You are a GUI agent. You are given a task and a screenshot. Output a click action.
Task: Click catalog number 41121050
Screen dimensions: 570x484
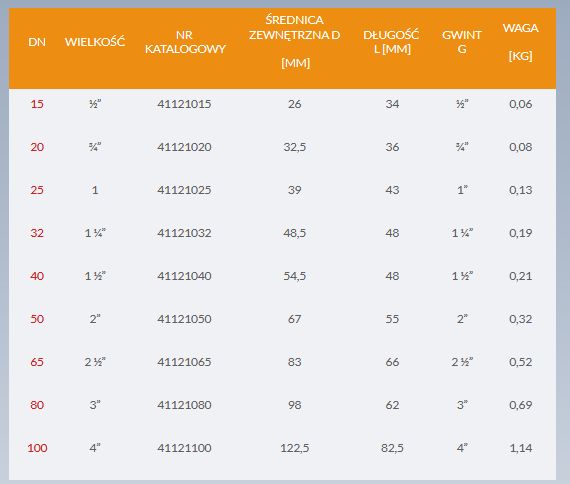(184, 319)
